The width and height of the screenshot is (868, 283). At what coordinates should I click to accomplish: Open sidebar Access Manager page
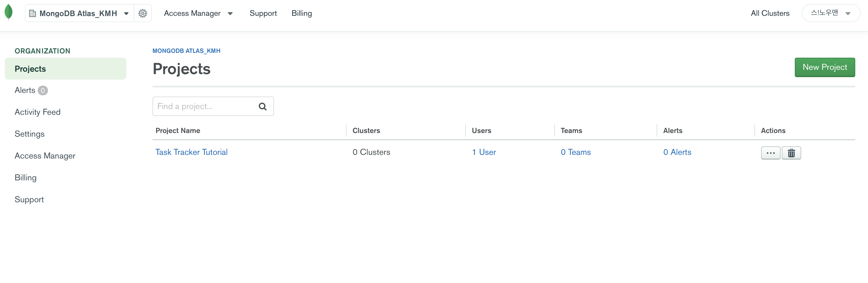click(x=45, y=156)
